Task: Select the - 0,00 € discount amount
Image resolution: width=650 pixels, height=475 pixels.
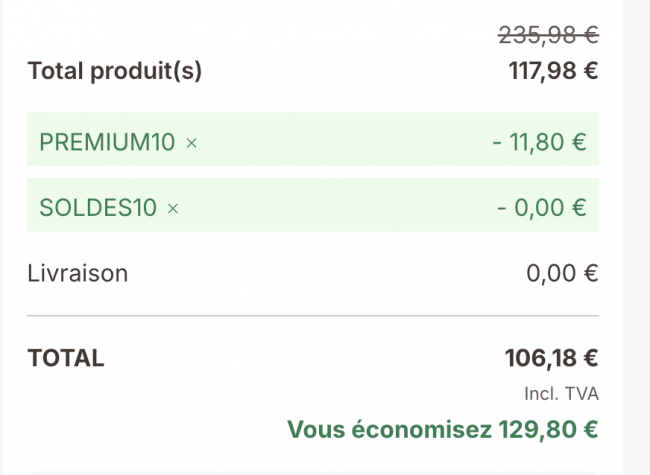Action: (x=542, y=207)
